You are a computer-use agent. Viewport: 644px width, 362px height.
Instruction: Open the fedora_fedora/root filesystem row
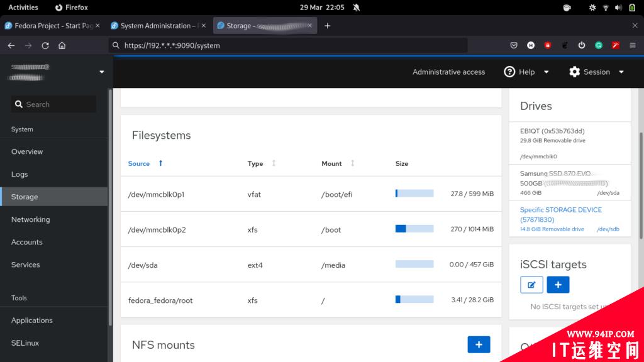tap(311, 300)
